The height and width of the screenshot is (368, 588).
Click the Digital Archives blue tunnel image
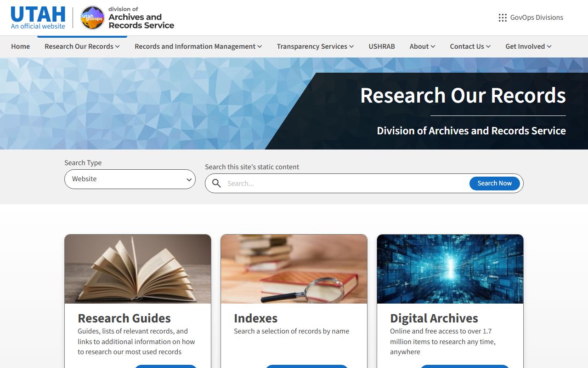[450, 269]
